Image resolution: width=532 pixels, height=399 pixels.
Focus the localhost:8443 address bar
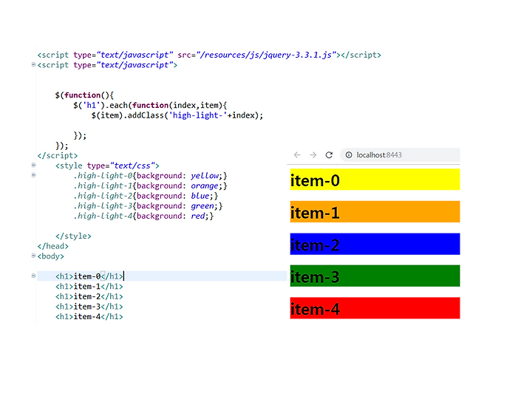pyautogui.click(x=400, y=155)
